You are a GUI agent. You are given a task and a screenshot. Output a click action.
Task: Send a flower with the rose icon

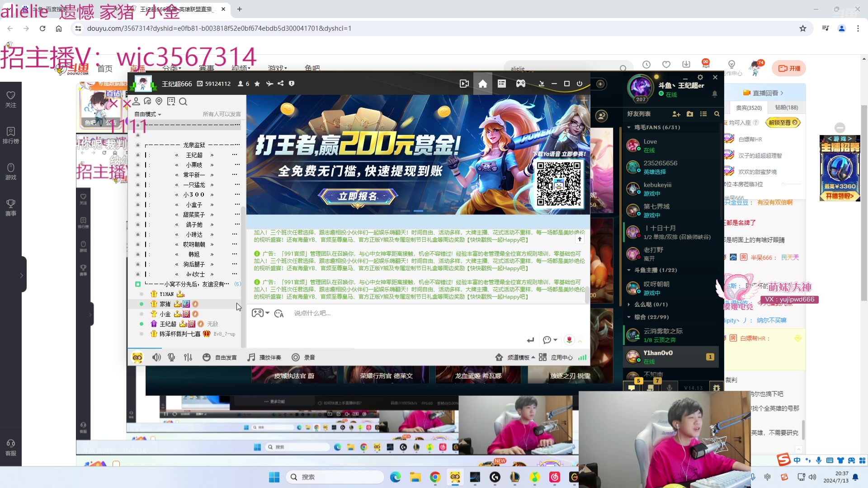click(x=569, y=340)
